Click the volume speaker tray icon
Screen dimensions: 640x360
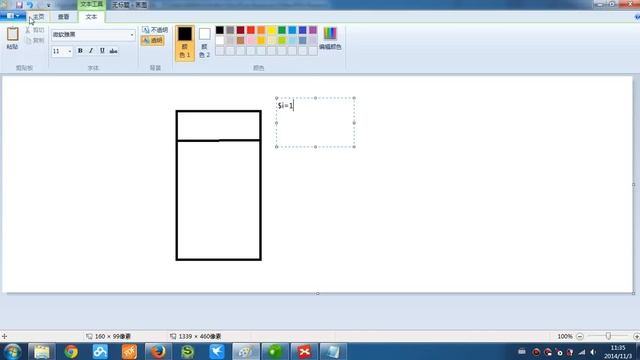[x=593, y=352]
